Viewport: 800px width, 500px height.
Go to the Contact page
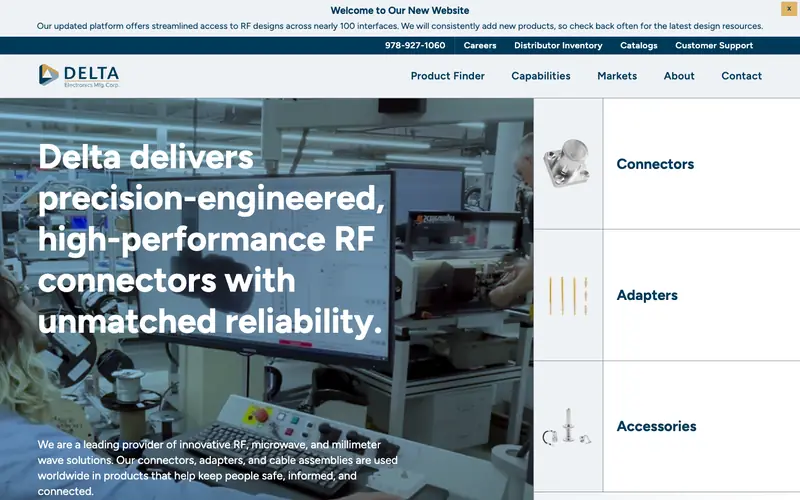point(741,76)
